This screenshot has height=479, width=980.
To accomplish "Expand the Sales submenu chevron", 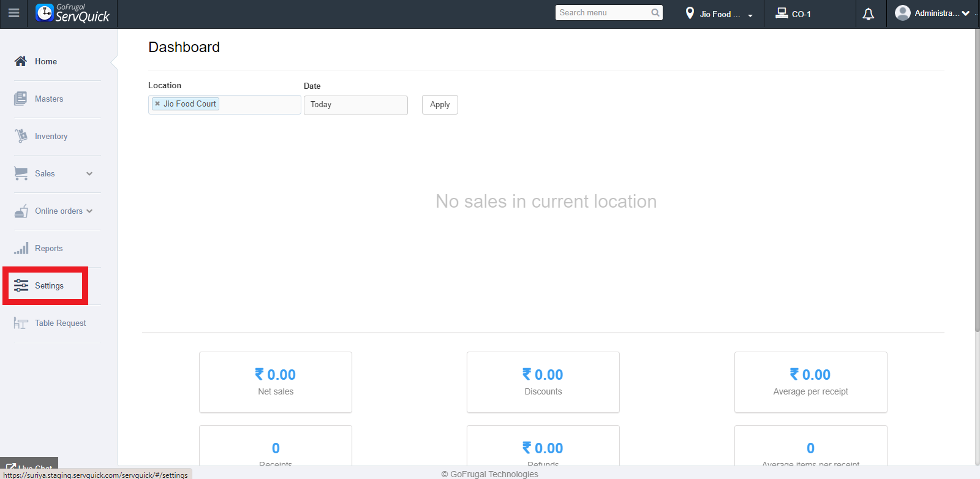I will click(89, 174).
